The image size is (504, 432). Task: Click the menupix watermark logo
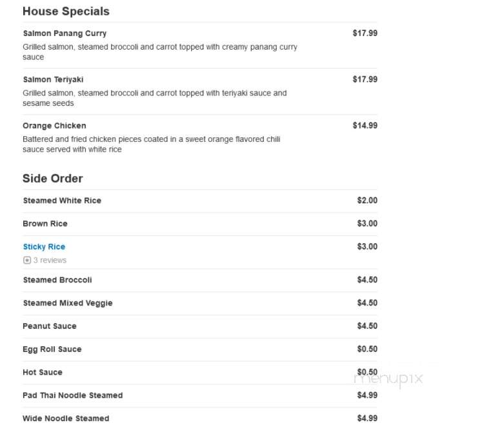tap(388, 379)
